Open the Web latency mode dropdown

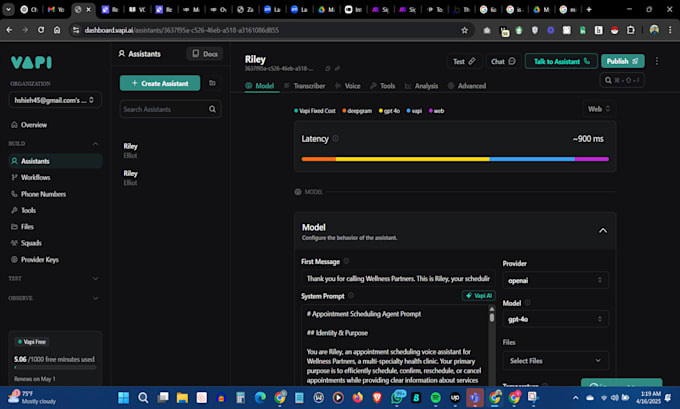point(599,108)
